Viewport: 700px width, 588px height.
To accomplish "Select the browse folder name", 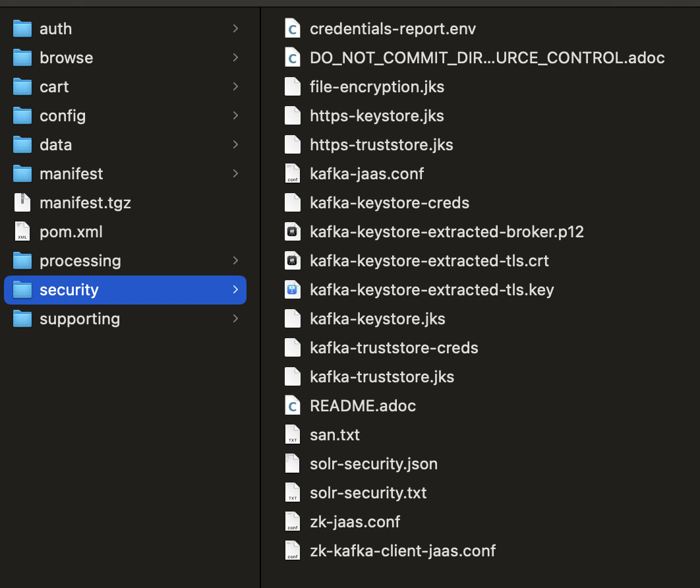I will point(67,58).
